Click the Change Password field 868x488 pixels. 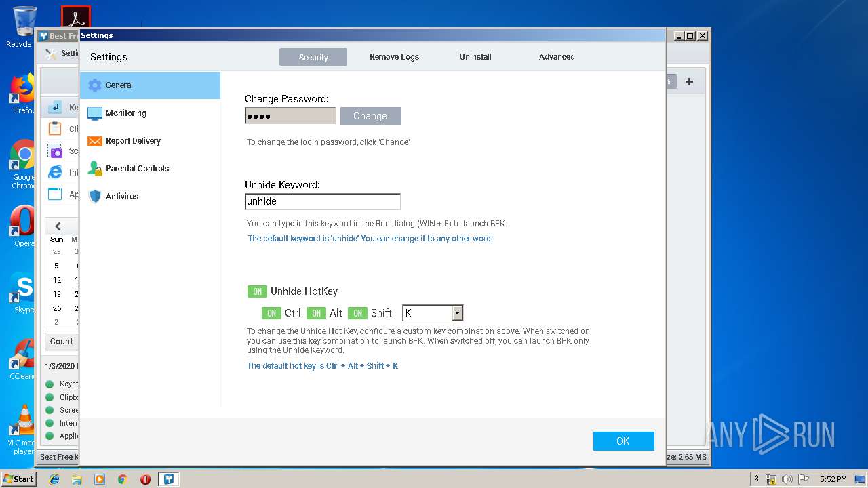[x=290, y=116]
